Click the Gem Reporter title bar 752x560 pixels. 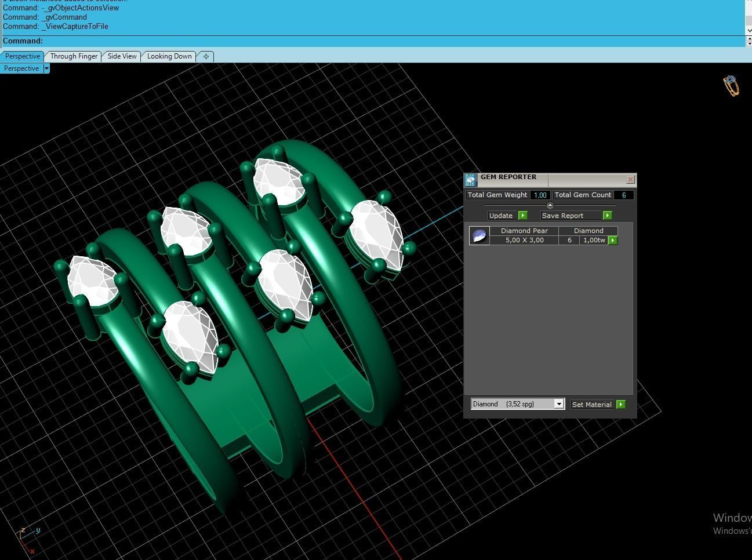[550, 180]
